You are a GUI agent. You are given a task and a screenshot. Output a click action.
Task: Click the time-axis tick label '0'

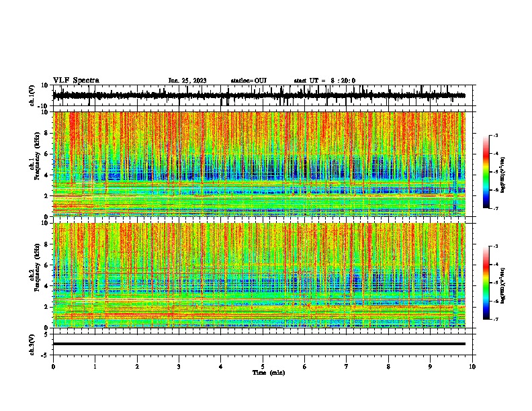tap(53, 367)
